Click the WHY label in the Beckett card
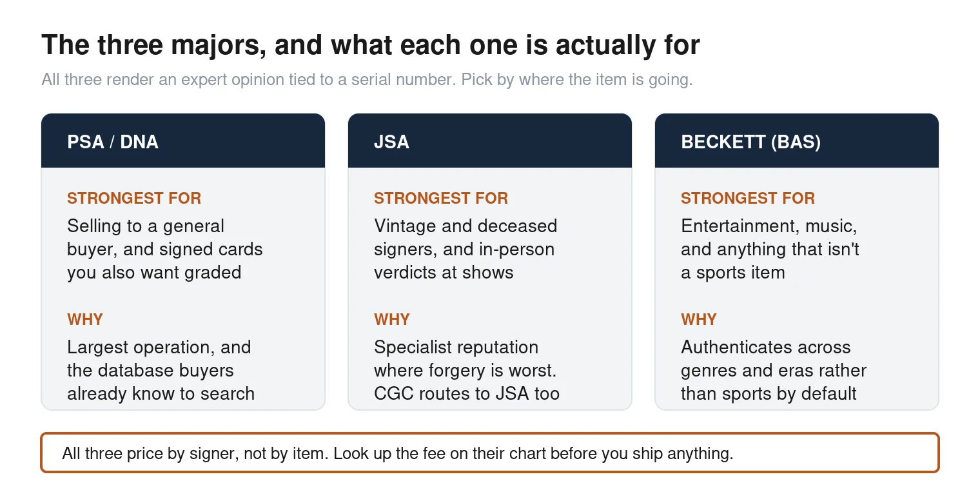The image size is (980, 490). [x=699, y=319]
